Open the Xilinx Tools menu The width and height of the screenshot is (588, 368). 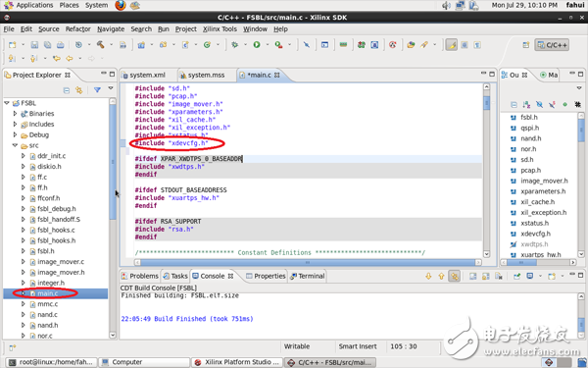pos(220,28)
